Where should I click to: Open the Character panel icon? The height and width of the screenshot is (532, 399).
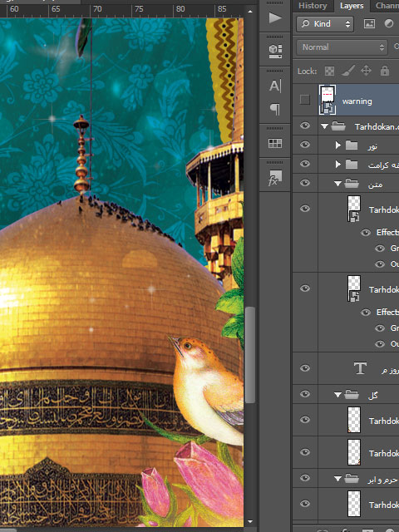tap(275, 86)
